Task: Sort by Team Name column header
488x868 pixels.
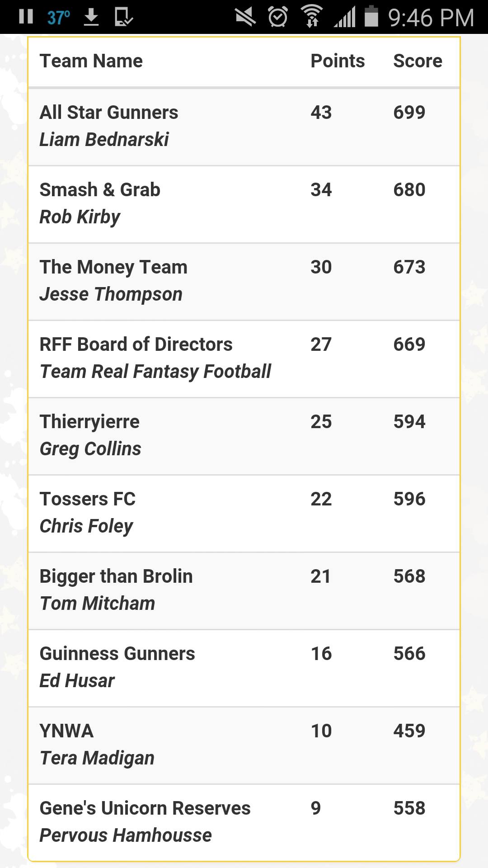Action: click(91, 61)
